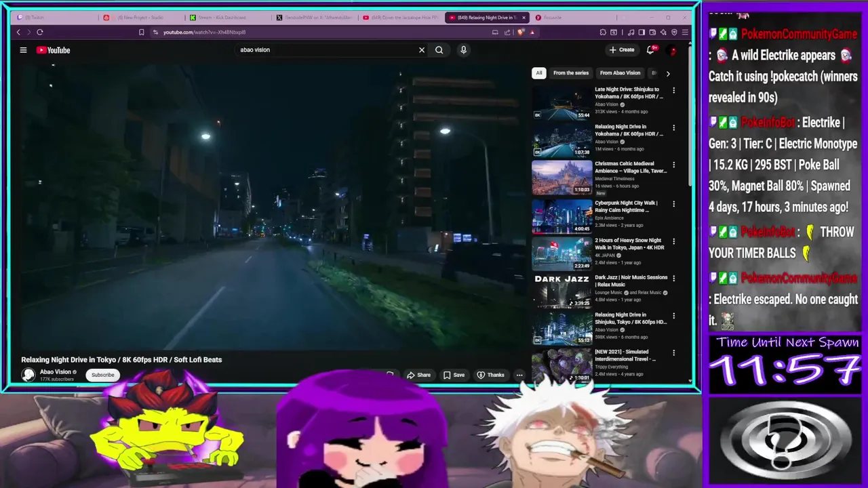The width and height of the screenshot is (868, 488).
Task: Open the browser hamburger menu
Action: point(685,32)
